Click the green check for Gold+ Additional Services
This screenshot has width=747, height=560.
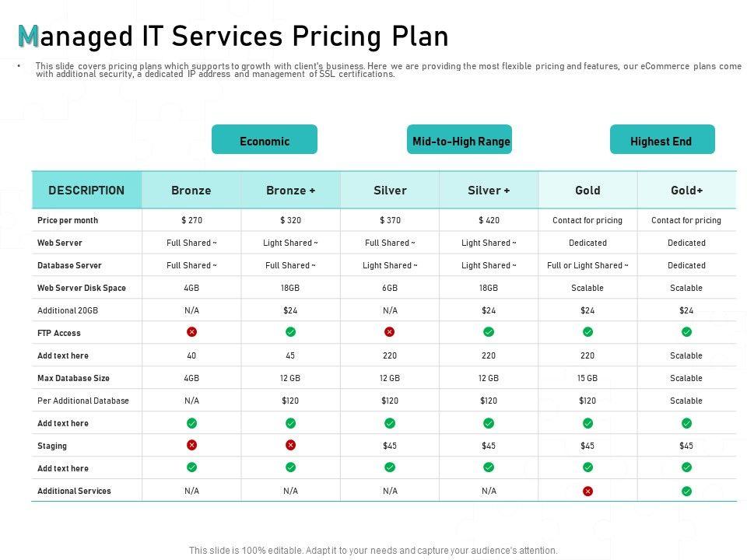(686, 491)
